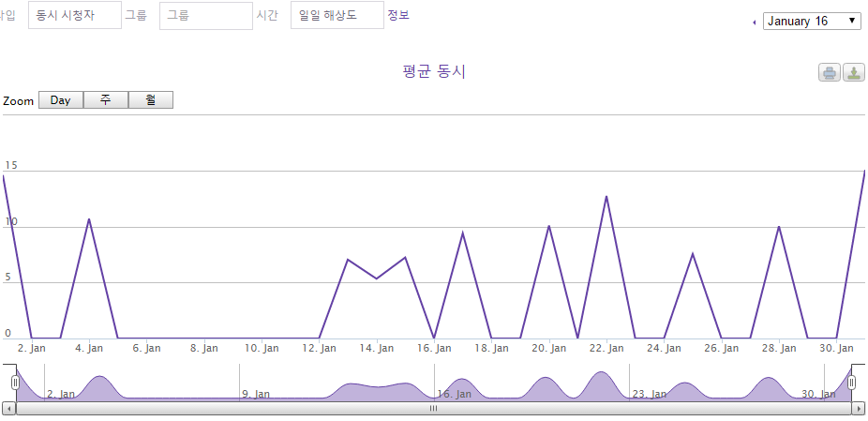The height and width of the screenshot is (421, 868).
Task: Click the 그룹 input field
Action: 205,15
